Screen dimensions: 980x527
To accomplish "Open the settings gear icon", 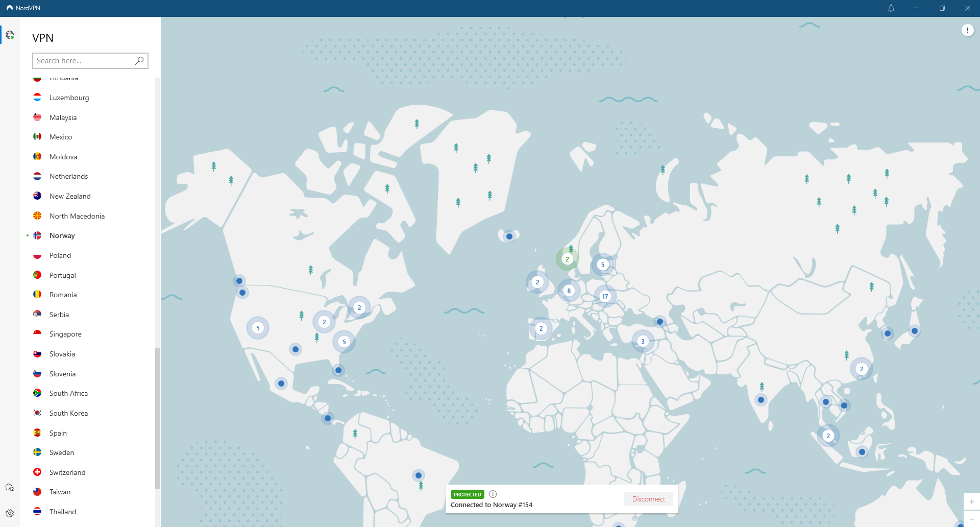I will pos(10,513).
